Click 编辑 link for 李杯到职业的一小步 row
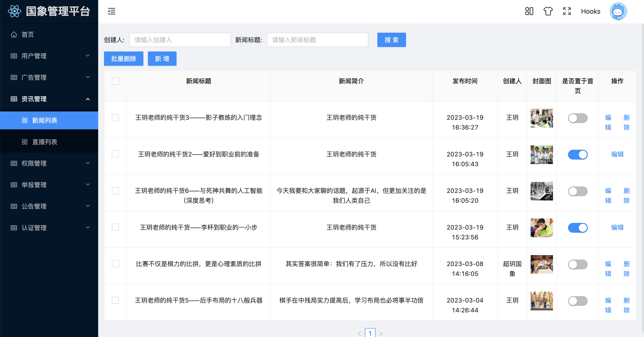This screenshot has height=337, width=644. tap(617, 227)
